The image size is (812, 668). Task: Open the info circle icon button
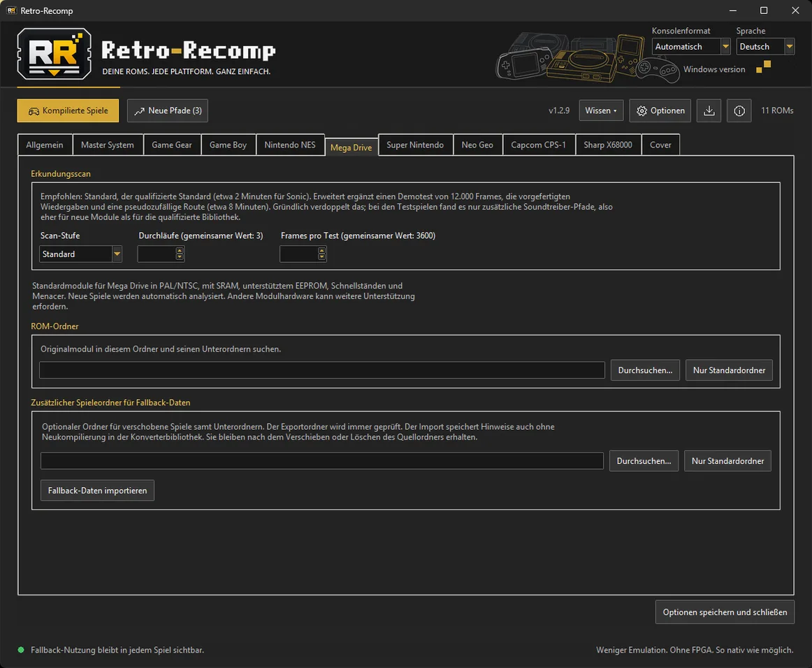pos(739,111)
